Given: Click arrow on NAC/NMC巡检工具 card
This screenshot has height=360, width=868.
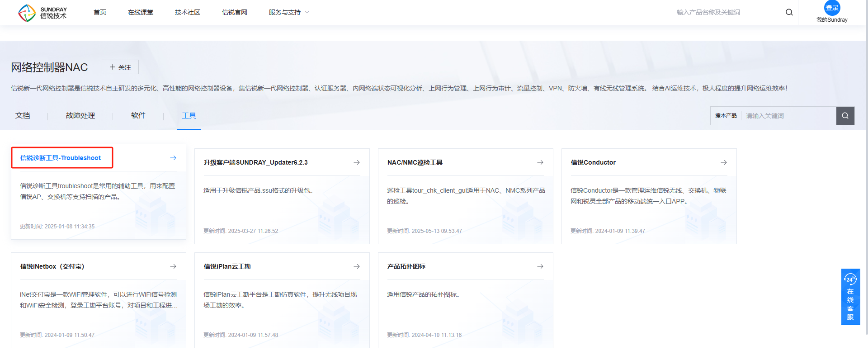Looking at the screenshot, I should [540, 162].
